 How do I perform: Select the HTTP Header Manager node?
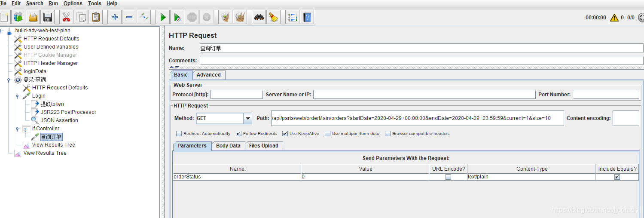[51, 63]
